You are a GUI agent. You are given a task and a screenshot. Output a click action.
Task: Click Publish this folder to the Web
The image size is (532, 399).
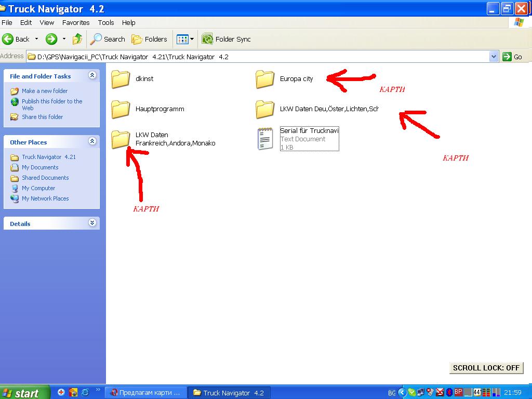tap(52, 104)
